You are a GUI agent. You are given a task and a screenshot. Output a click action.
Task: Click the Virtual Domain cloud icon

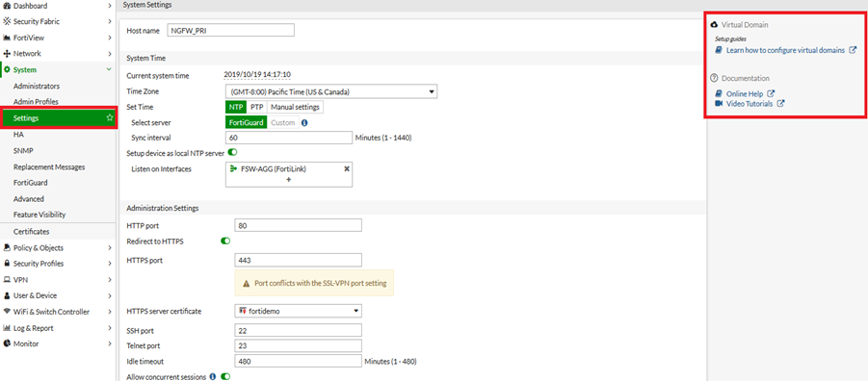[714, 25]
